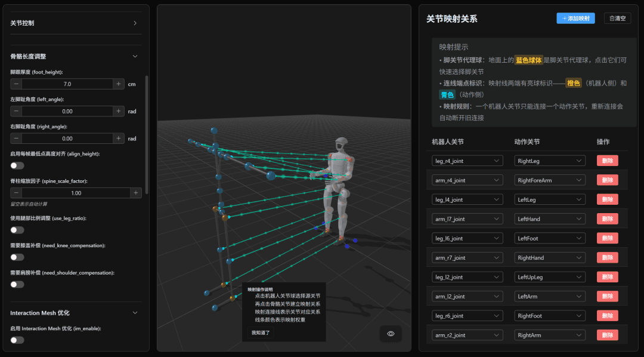Delete the arm_l7_joint mapping row
Screen dimensions: 644x357
tap(607, 219)
